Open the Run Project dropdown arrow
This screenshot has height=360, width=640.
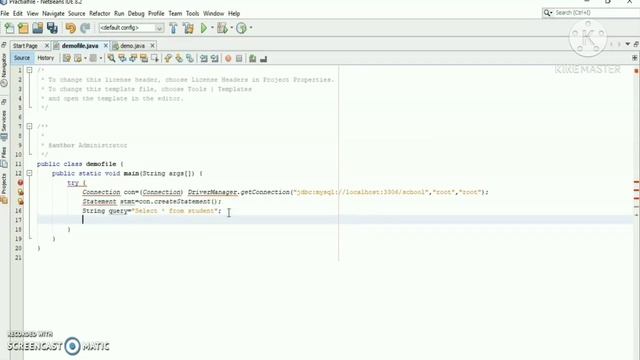click(212, 28)
